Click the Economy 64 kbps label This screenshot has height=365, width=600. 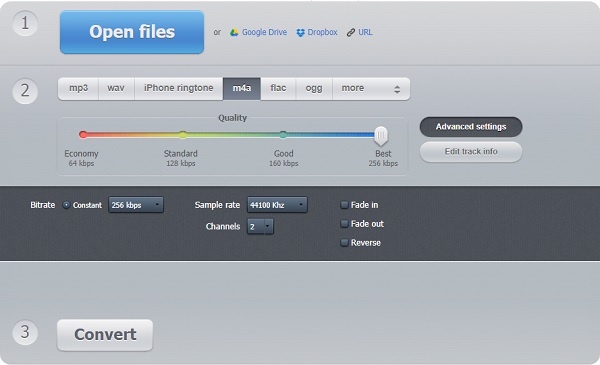pos(81,158)
